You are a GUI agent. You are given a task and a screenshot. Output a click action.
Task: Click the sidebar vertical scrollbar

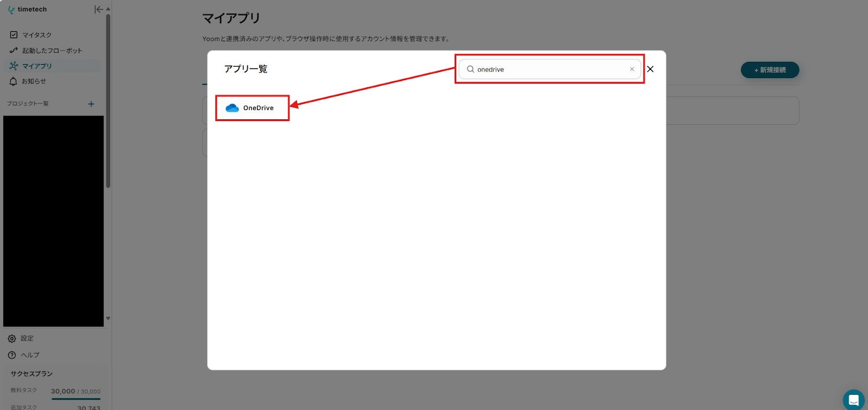108,101
